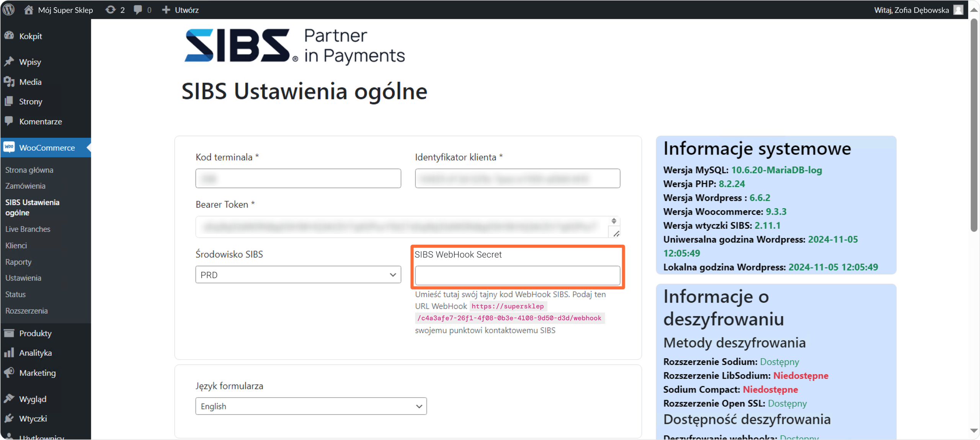
Task: Click the Kokpit dashboard icon
Action: coord(9,36)
